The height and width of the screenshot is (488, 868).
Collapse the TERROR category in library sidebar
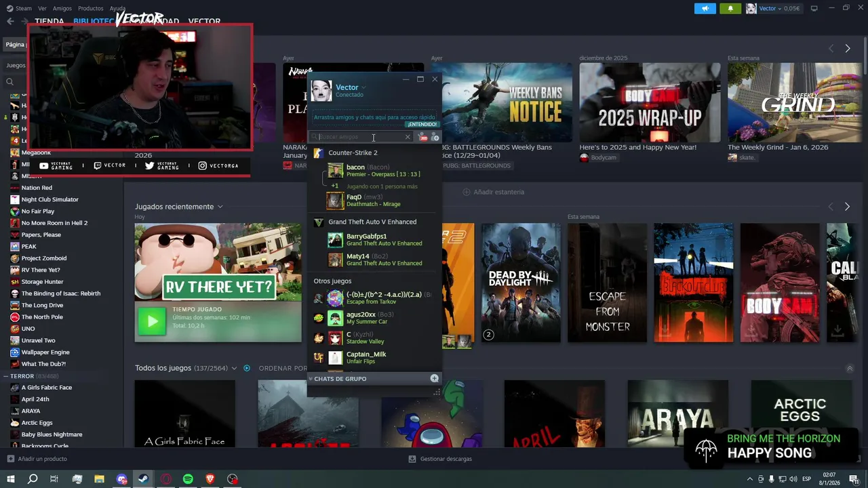point(6,376)
